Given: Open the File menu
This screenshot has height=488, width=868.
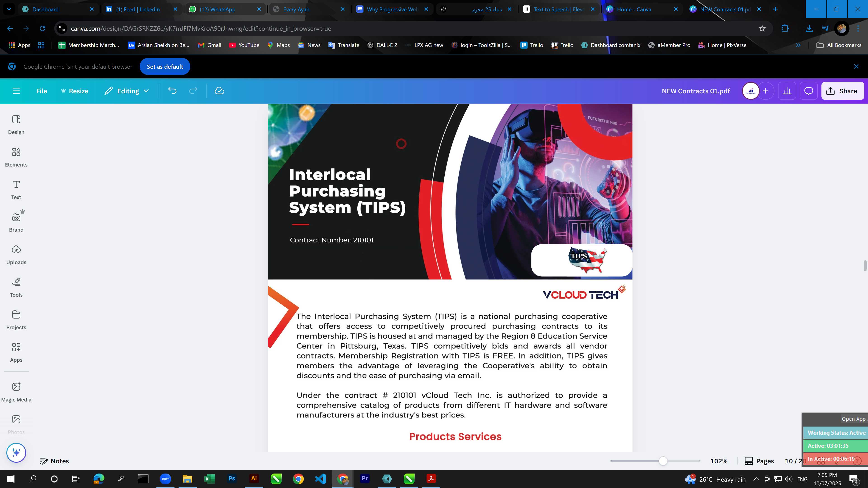Looking at the screenshot, I should (x=42, y=91).
